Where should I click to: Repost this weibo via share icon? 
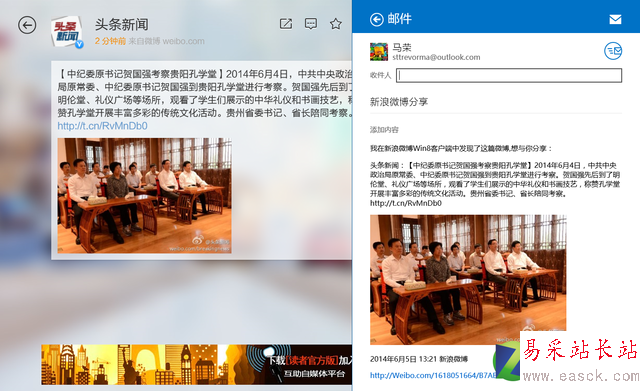[x=286, y=24]
